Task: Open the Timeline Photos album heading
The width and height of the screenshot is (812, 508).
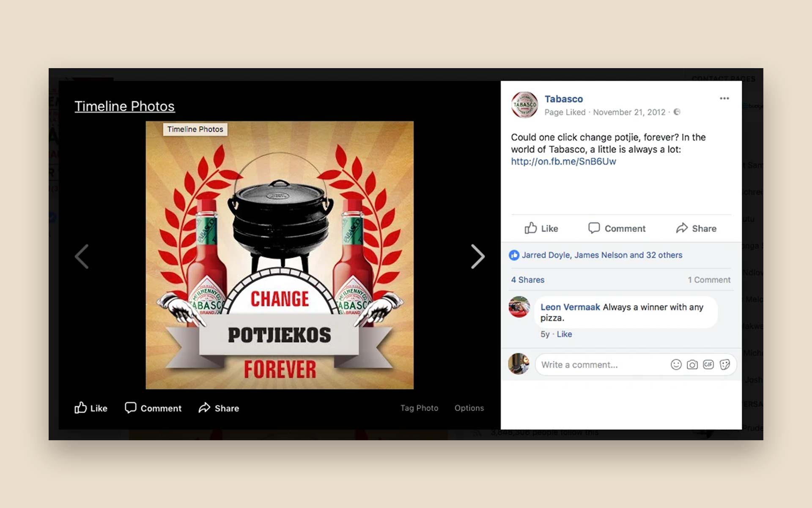Action: click(124, 106)
